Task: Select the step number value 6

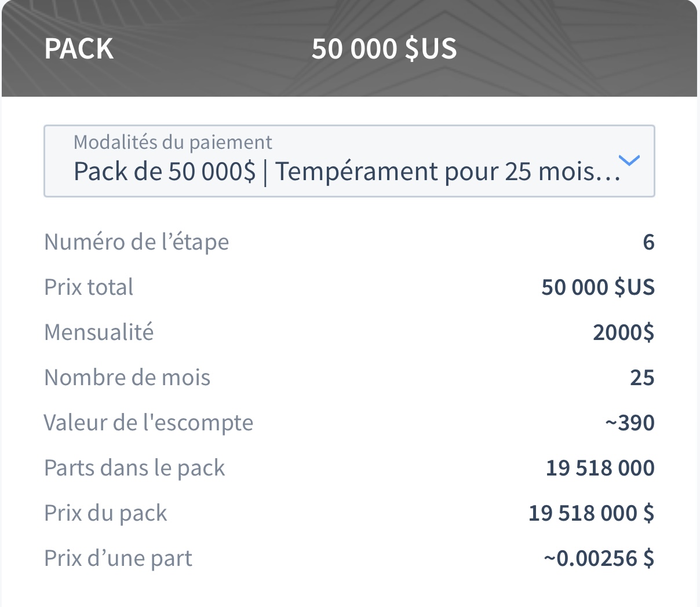Action: coord(648,242)
